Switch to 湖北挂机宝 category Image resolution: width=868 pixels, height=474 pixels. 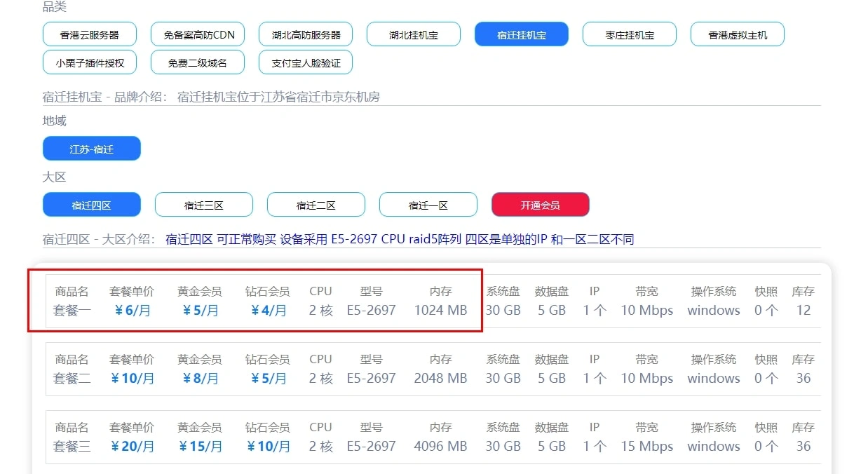414,34
